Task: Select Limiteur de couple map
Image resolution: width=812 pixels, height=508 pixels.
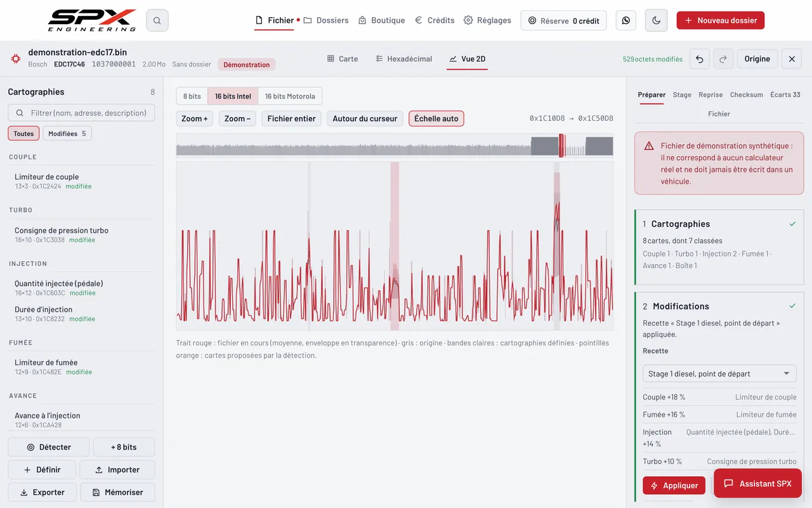Action: [81, 181]
